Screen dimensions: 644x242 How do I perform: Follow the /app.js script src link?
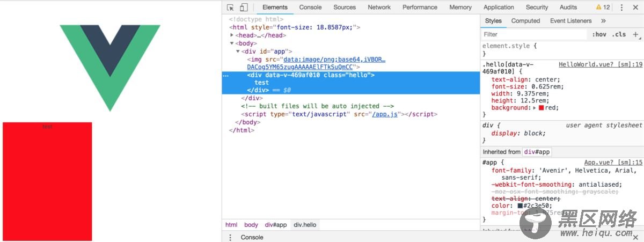(384, 114)
